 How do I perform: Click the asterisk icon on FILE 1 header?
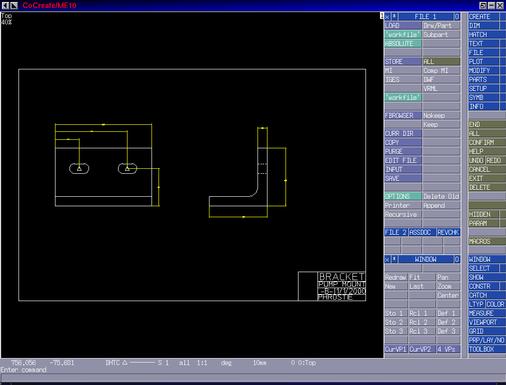[x=394, y=17]
